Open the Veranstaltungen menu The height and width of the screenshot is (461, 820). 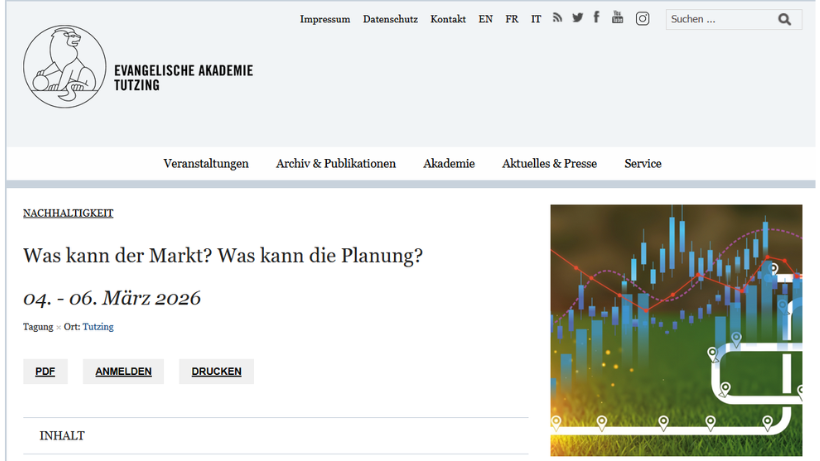pyautogui.click(x=206, y=164)
